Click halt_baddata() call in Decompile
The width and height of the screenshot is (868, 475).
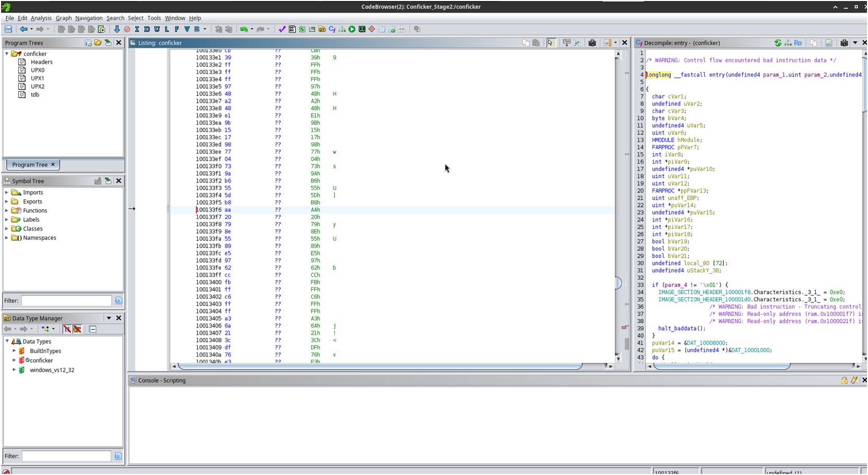pos(681,328)
